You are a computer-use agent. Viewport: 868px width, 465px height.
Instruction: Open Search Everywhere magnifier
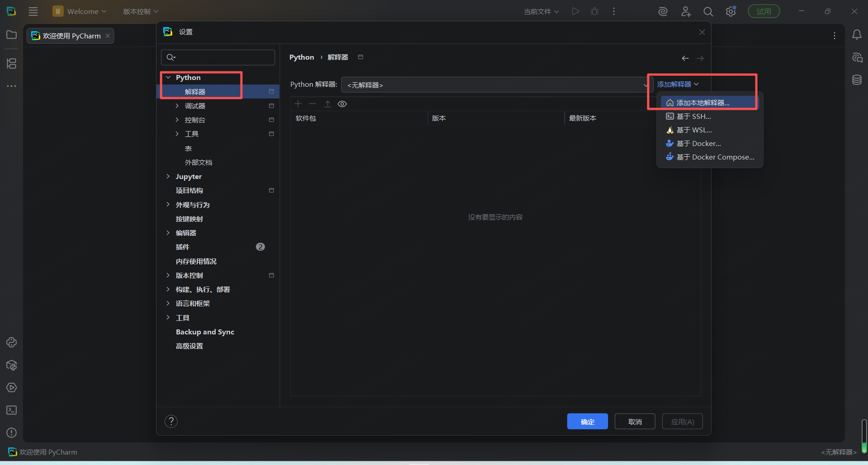(x=708, y=12)
